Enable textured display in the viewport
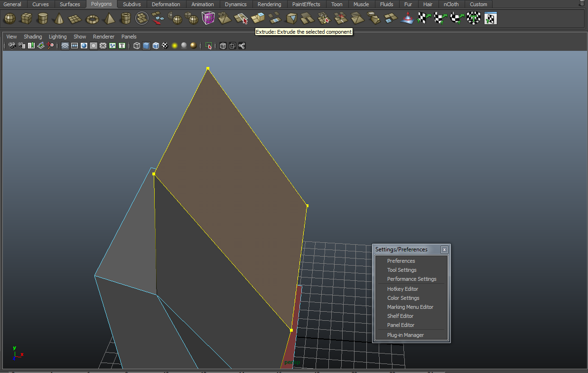Viewport: 588px width, 373px height. click(x=165, y=46)
